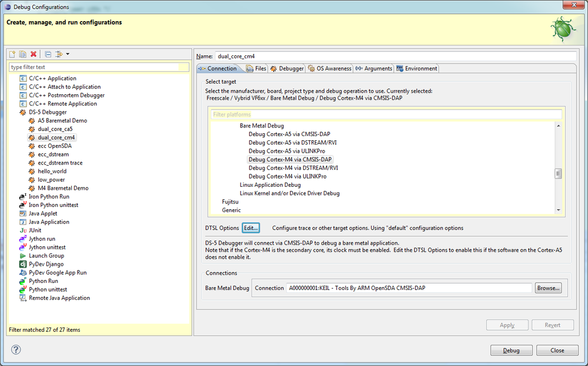
Task: Select the Python unittest launch type
Action: pos(48,289)
